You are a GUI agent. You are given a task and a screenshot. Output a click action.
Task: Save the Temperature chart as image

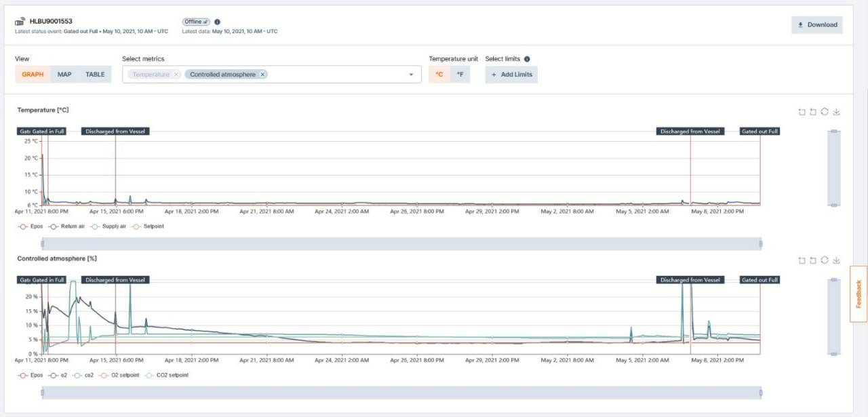(837, 113)
